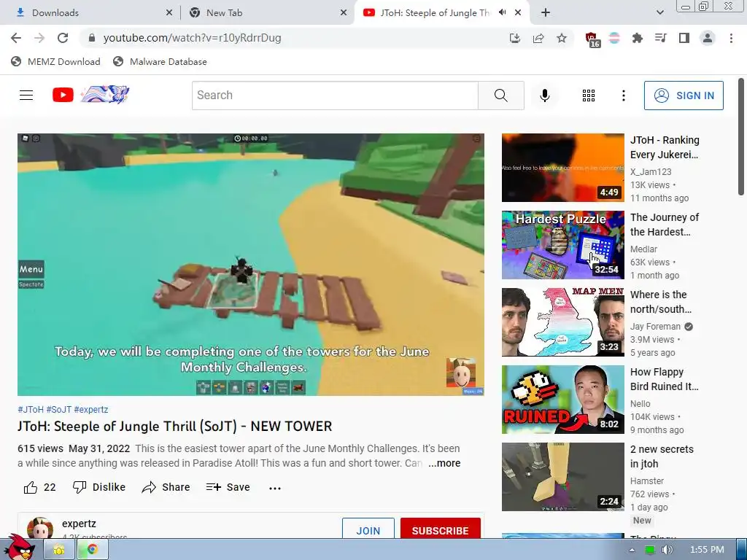Save the video to a playlist
747x560 pixels.
(x=228, y=487)
